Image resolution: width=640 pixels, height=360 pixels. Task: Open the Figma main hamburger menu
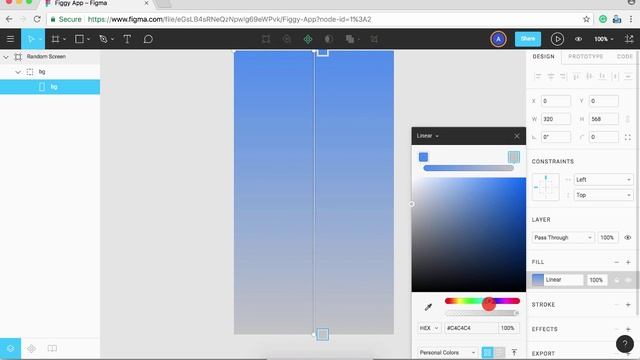tap(10, 39)
